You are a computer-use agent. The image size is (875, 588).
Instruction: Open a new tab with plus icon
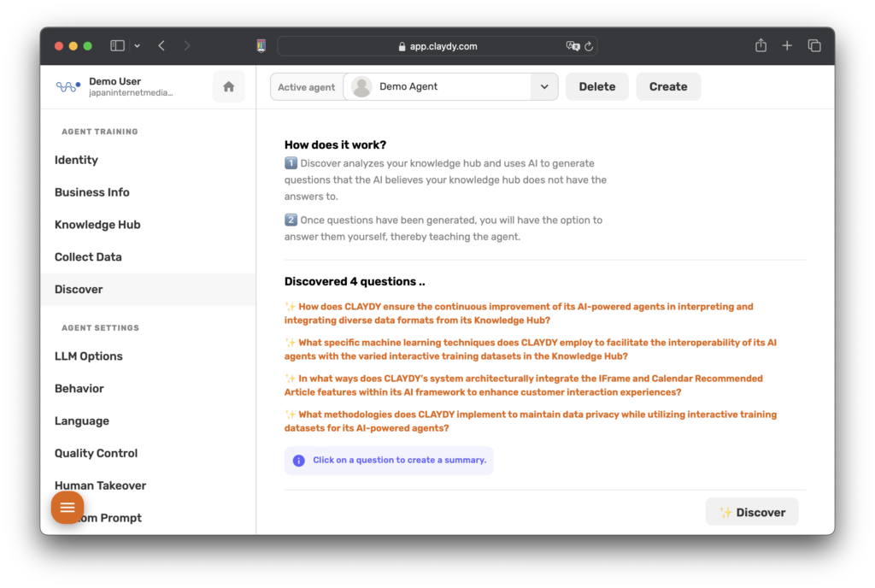[x=787, y=46]
